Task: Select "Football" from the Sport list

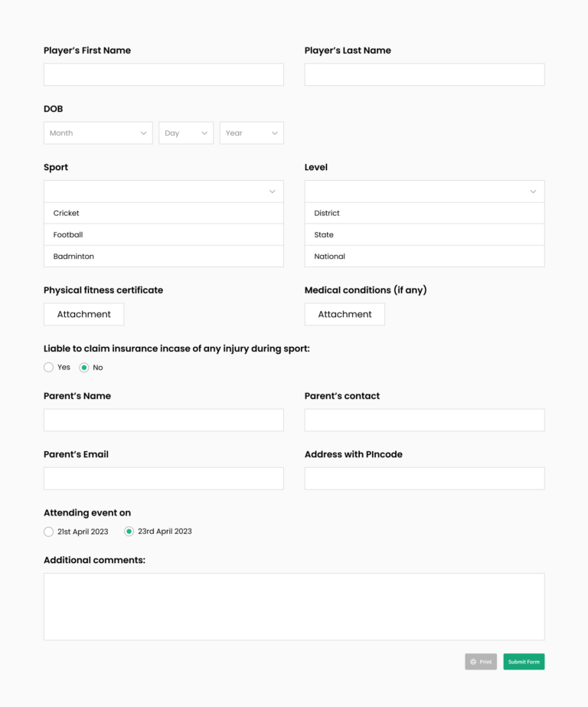Action: [163, 234]
